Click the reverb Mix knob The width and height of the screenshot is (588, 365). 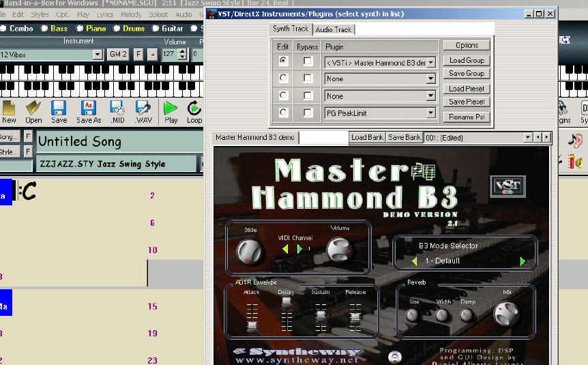(x=507, y=313)
